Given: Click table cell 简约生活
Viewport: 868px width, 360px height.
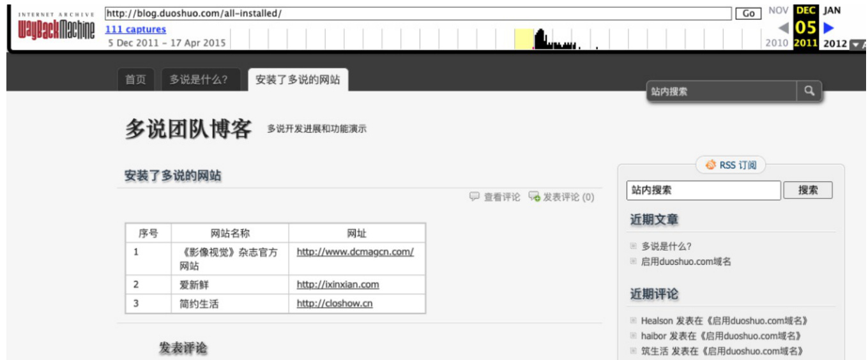Looking at the screenshot, I should tap(230, 304).
